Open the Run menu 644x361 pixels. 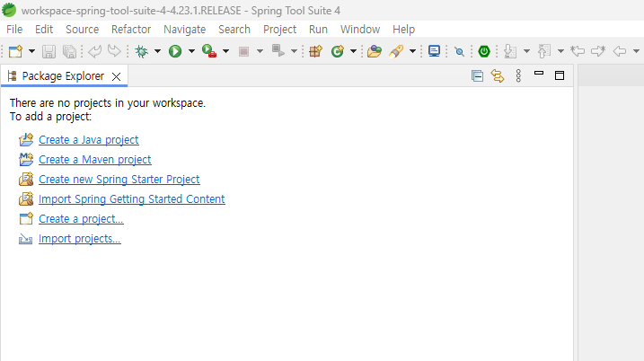pos(318,30)
